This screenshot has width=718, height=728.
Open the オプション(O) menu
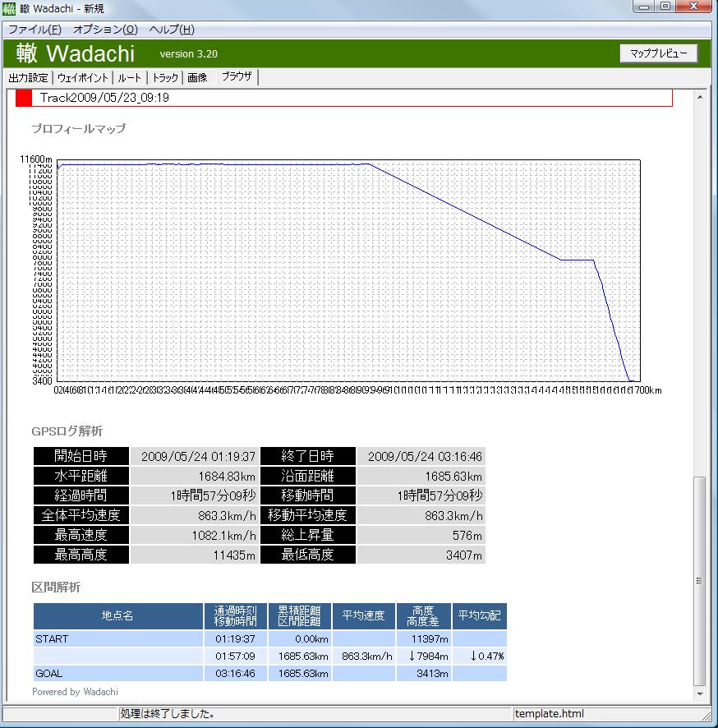[x=105, y=30]
